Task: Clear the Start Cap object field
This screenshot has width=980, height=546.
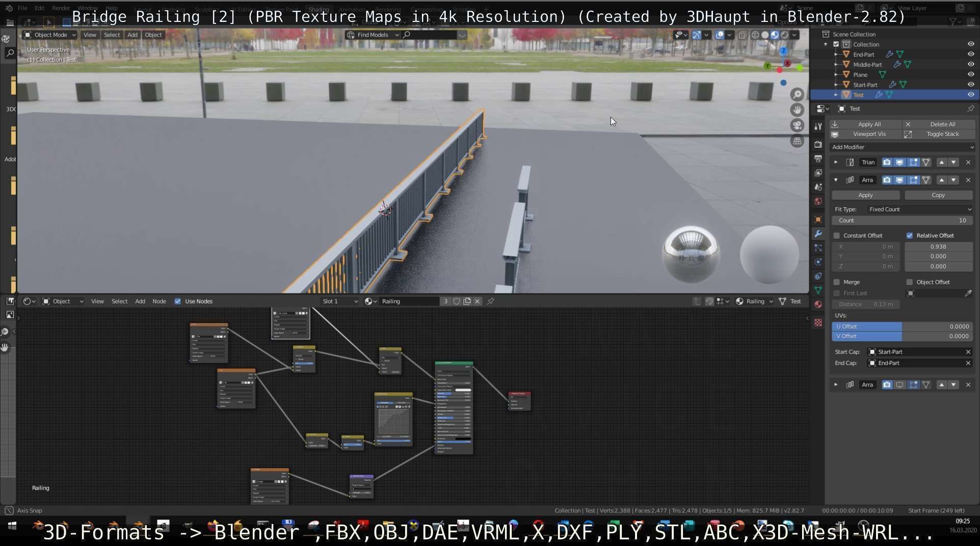Action: click(x=968, y=352)
